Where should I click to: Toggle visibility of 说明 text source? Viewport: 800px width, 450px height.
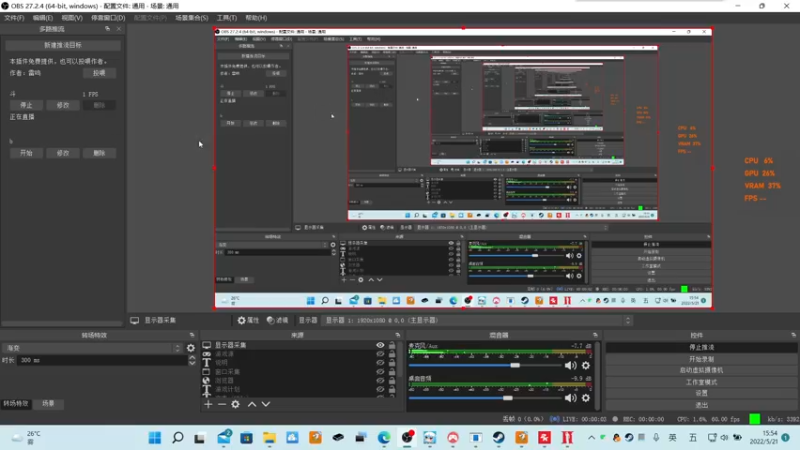380,363
